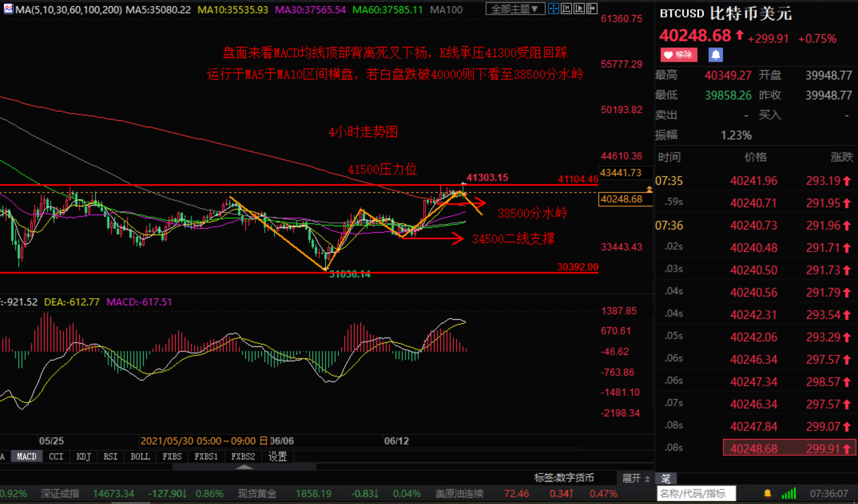Click the second chart toolbar icon after crosshair
Screen dimensions: 858x504
(x=566, y=9)
